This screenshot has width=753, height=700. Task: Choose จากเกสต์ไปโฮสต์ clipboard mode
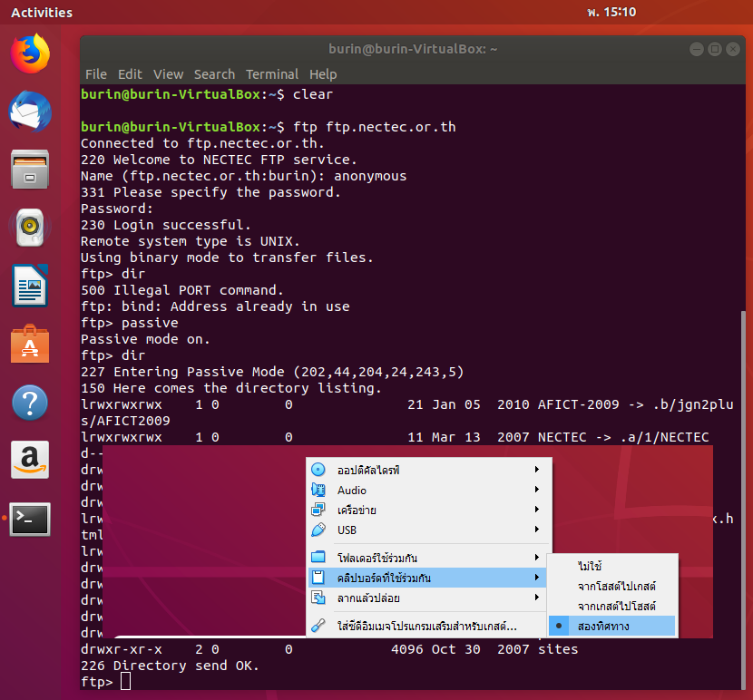tap(616, 606)
